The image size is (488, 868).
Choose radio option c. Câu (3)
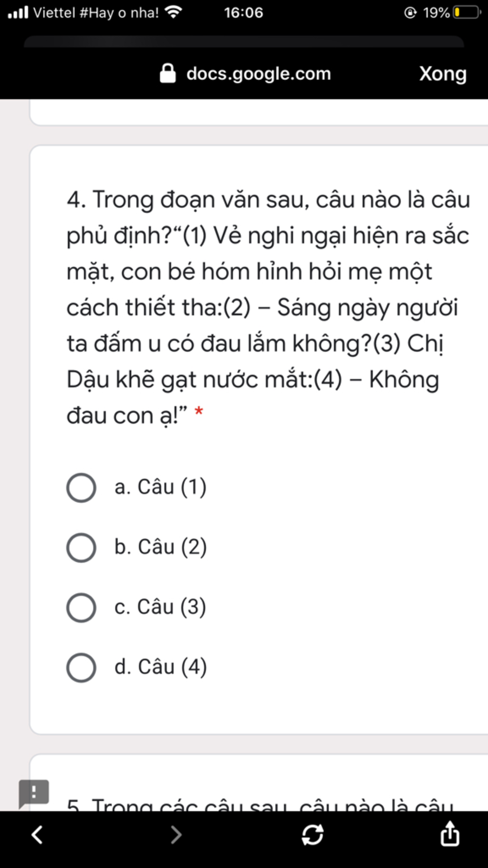pyautogui.click(x=81, y=608)
